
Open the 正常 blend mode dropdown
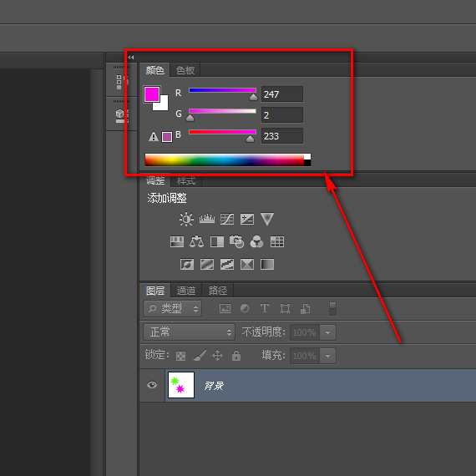click(189, 332)
